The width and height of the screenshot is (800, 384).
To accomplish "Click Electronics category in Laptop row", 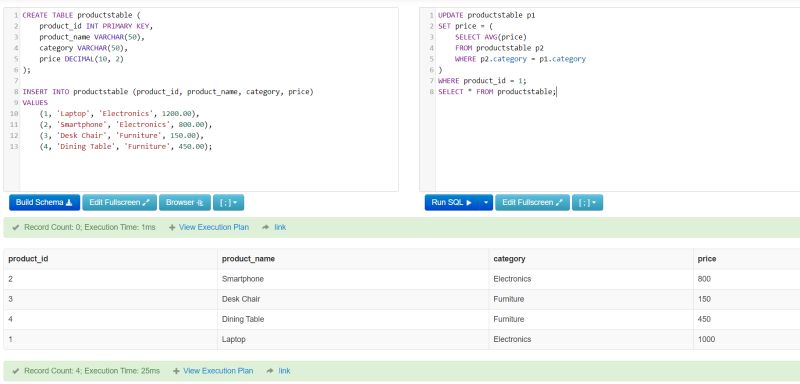I will tap(512, 339).
